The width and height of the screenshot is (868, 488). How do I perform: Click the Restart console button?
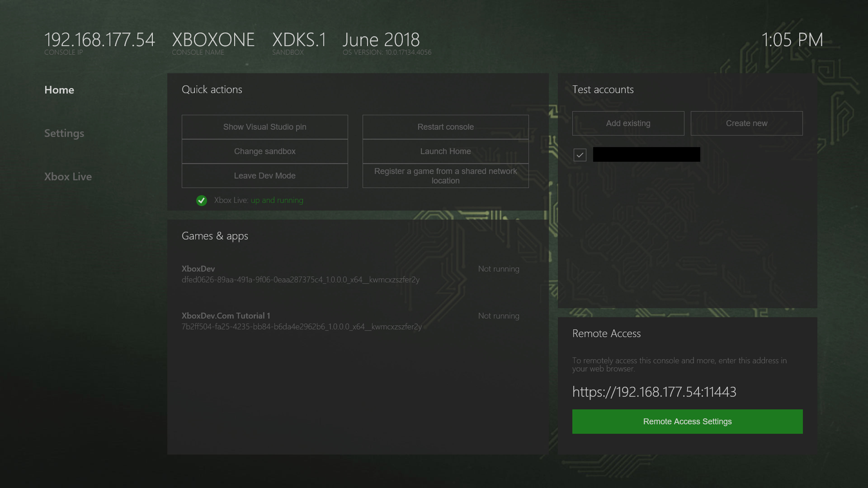click(x=445, y=127)
